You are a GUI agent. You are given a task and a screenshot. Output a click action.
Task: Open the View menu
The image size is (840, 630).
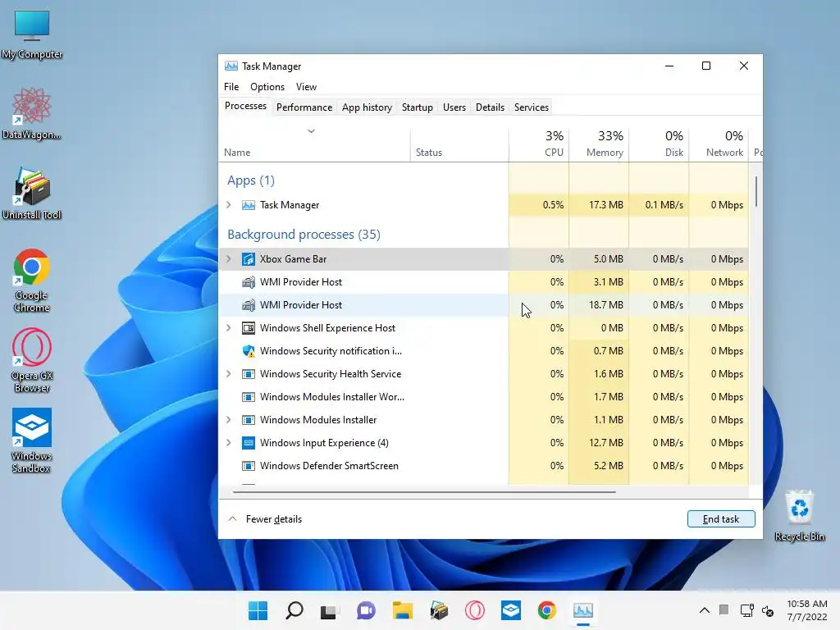(307, 87)
